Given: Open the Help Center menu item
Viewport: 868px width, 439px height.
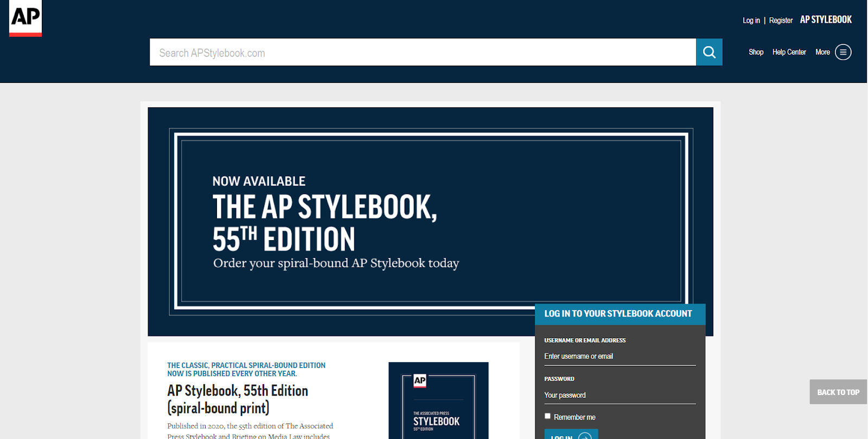Looking at the screenshot, I should coord(789,52).
